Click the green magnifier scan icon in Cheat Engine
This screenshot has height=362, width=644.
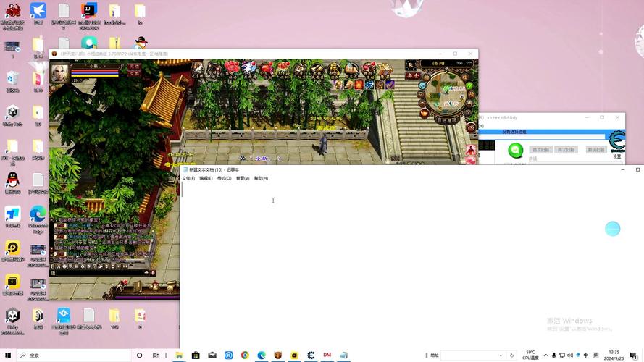click(516, 151)
